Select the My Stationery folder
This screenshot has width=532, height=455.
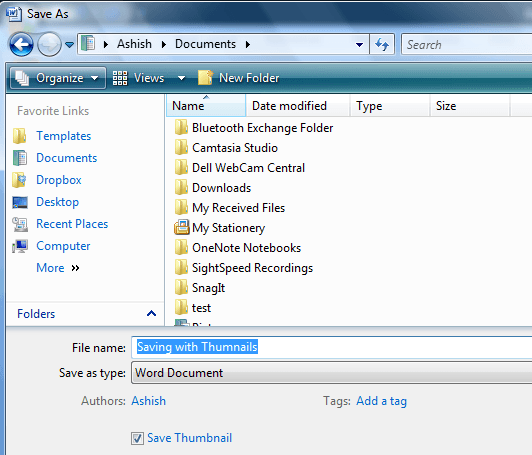click(228, 228)
